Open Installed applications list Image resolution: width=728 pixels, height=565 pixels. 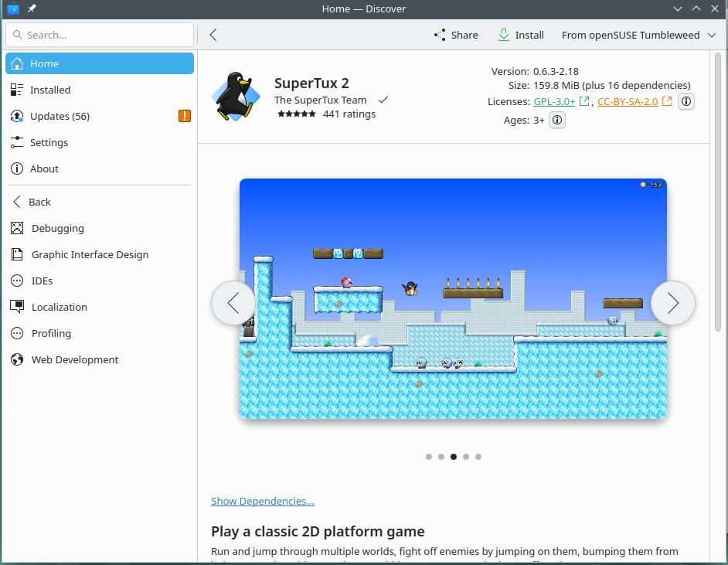pyautogui.click(x=100, y=90)
